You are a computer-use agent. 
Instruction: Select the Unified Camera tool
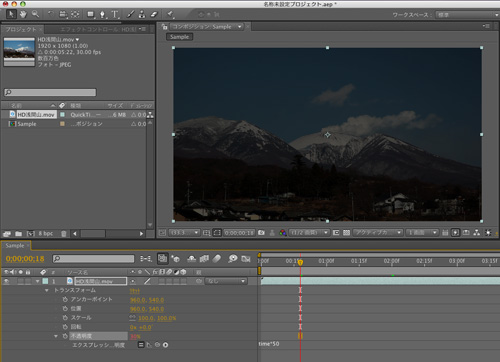[x=63, y=14]
